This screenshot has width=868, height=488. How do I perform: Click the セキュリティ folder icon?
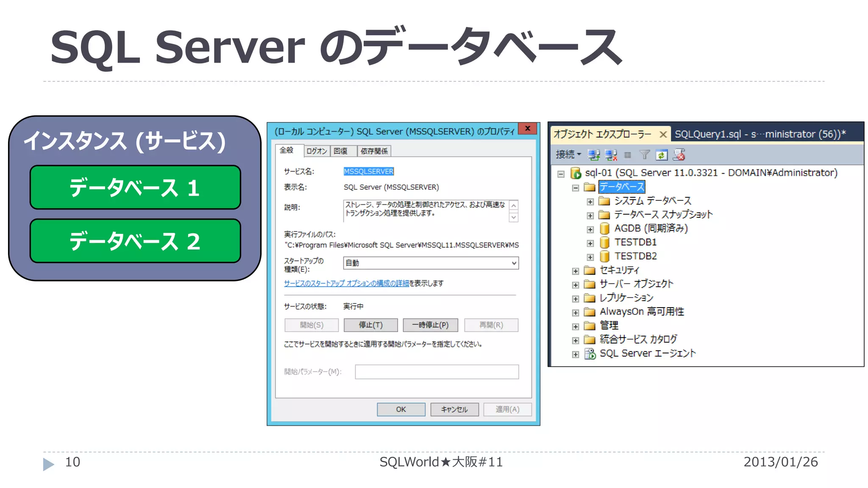click(590, 270)
